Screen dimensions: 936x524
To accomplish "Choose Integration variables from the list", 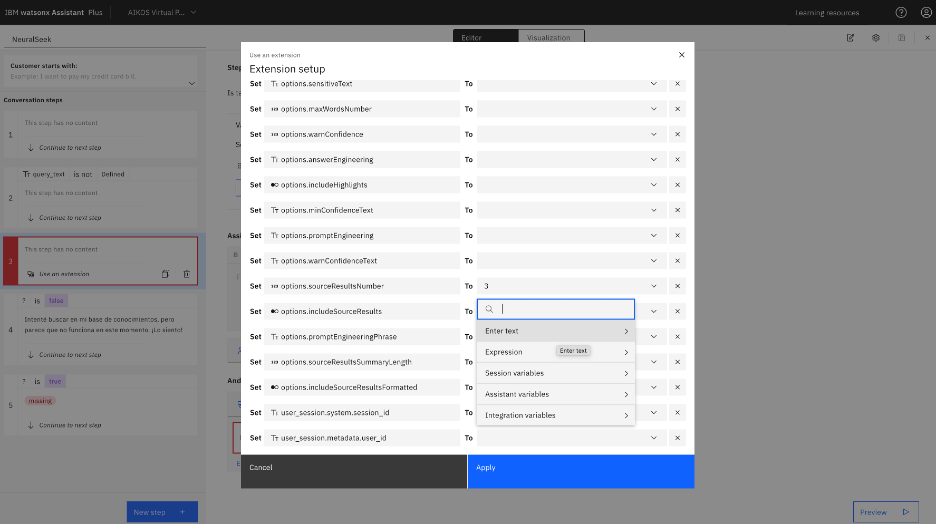I will (x=556, y=415).
